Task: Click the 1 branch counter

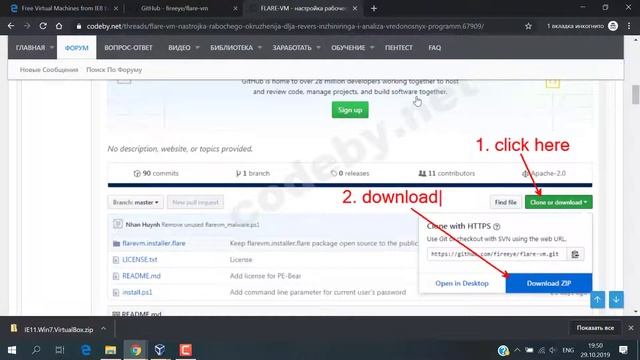Action: (x=253, y=173)
